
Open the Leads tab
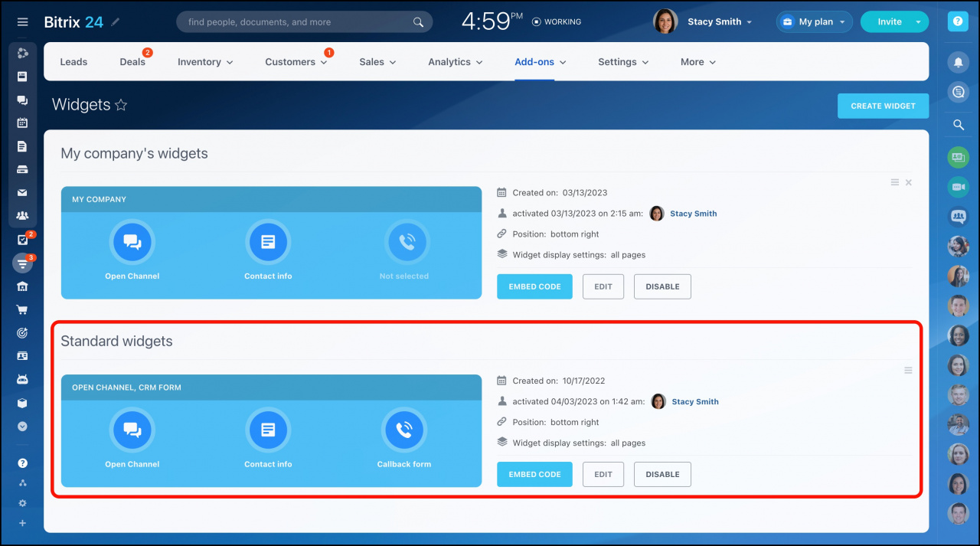(x=73, y=62)
